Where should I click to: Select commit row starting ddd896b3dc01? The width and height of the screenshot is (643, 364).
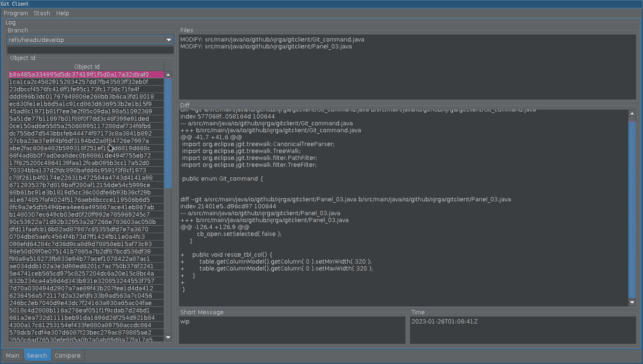[86, 97]
